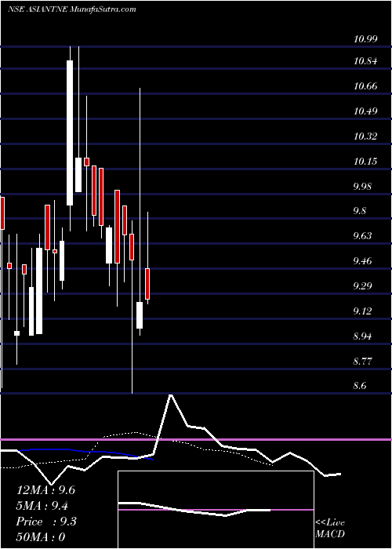This screenshot has height=549, width=392.
Task: Click the last red candlestick on the right
Action: (x=147, y=284)
